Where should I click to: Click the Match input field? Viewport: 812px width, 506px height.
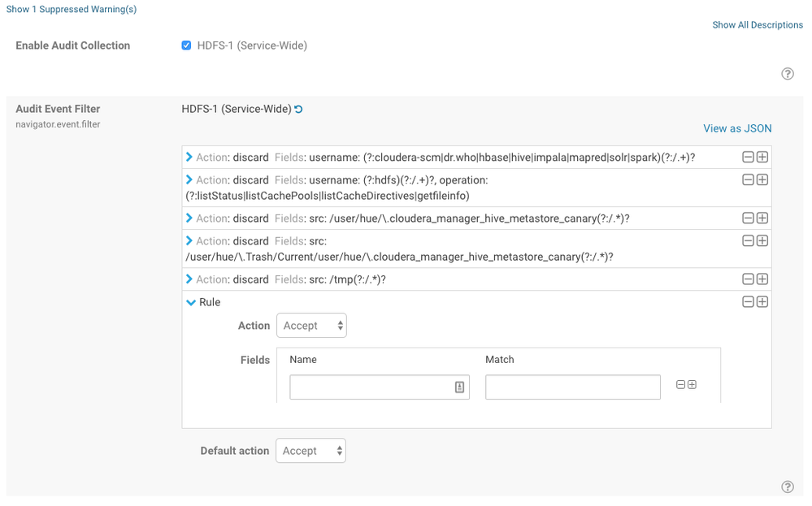(x=572, y=387)
